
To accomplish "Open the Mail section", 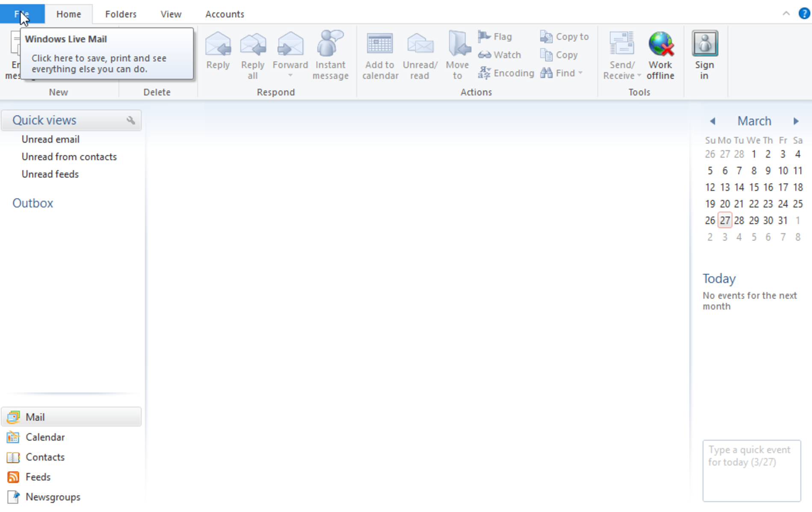I will point(71,417).
